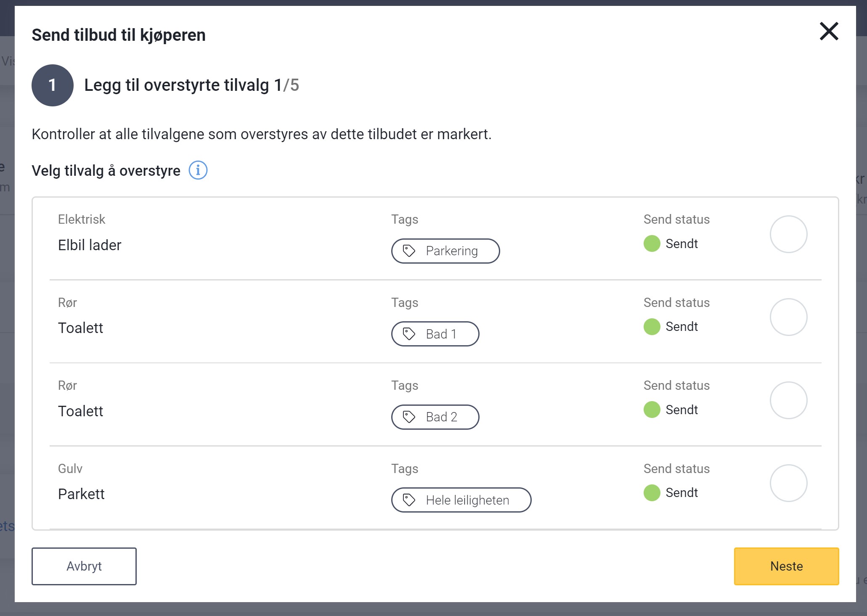Select the Elbil lader option circle
The image size is (867, 616).
coord(788,234)
